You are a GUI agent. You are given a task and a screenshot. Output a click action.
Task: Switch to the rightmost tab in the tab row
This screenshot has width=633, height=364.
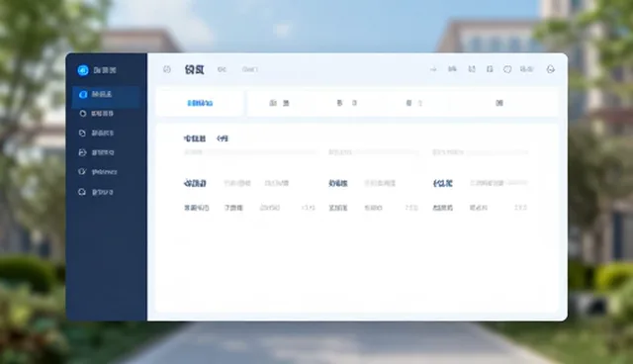tap(499, 103)
